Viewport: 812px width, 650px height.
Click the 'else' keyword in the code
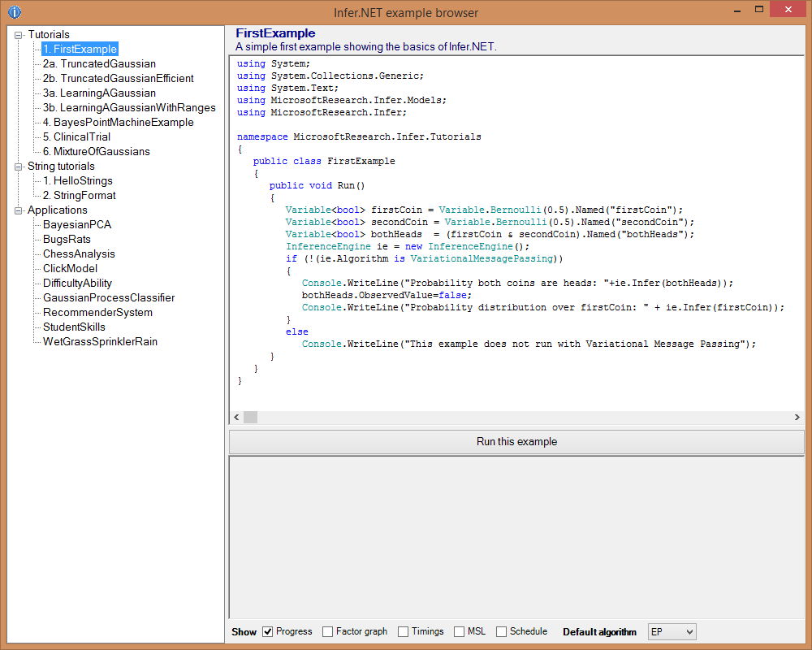point(296,331)
